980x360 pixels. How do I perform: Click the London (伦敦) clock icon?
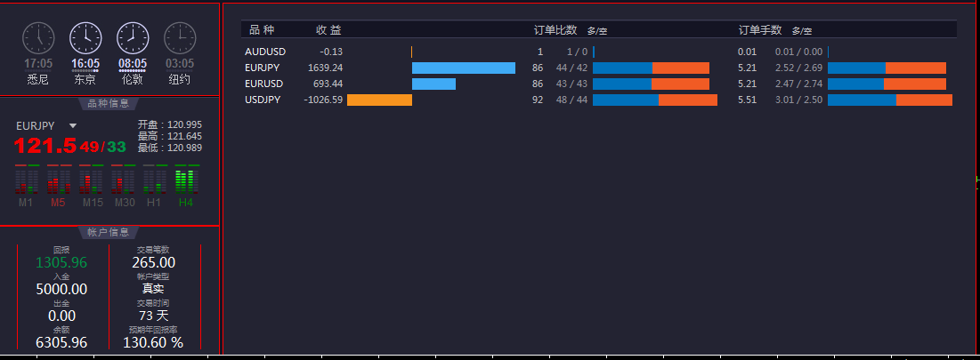click(x=133, y=38)
